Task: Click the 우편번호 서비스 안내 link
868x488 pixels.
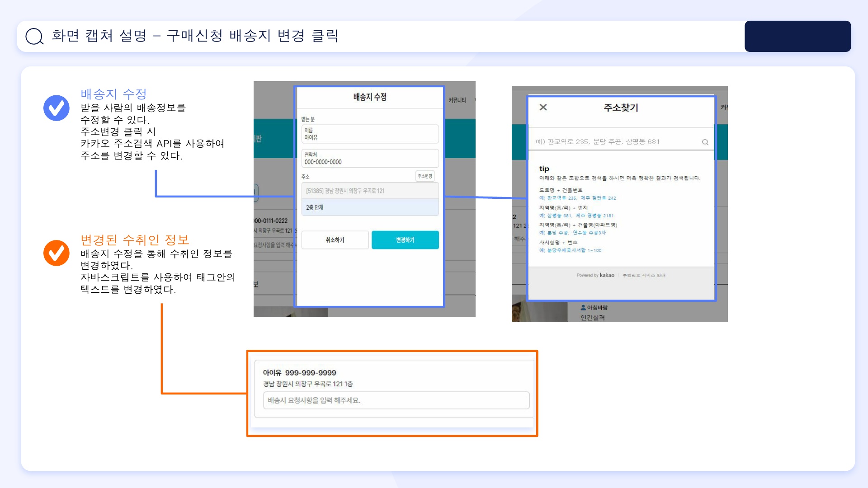Action: [x=644, y=275]
